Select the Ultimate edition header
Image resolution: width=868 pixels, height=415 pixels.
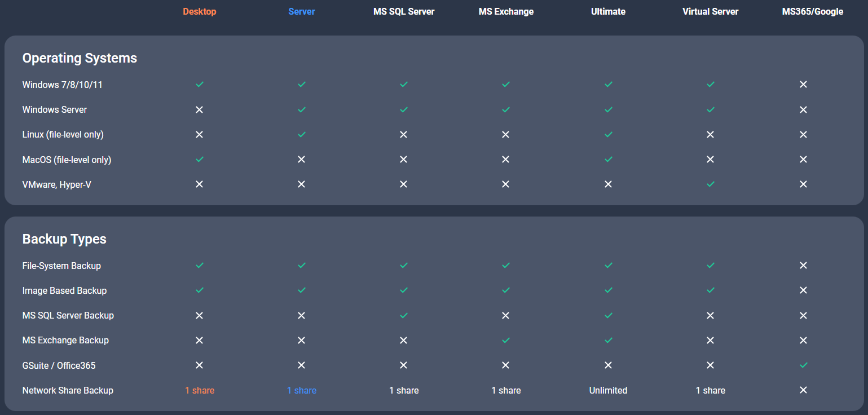point(608,11)
